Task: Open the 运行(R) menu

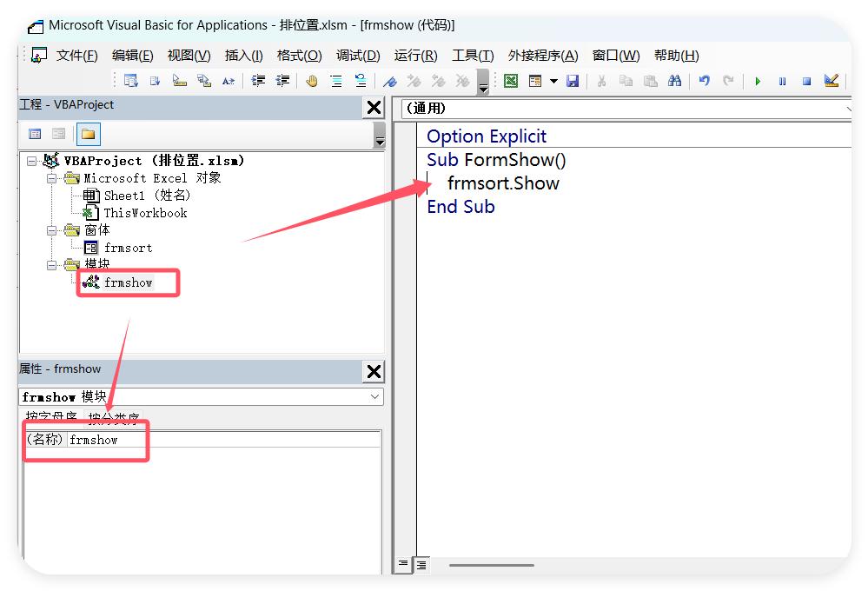Action: tap(415, 56)
